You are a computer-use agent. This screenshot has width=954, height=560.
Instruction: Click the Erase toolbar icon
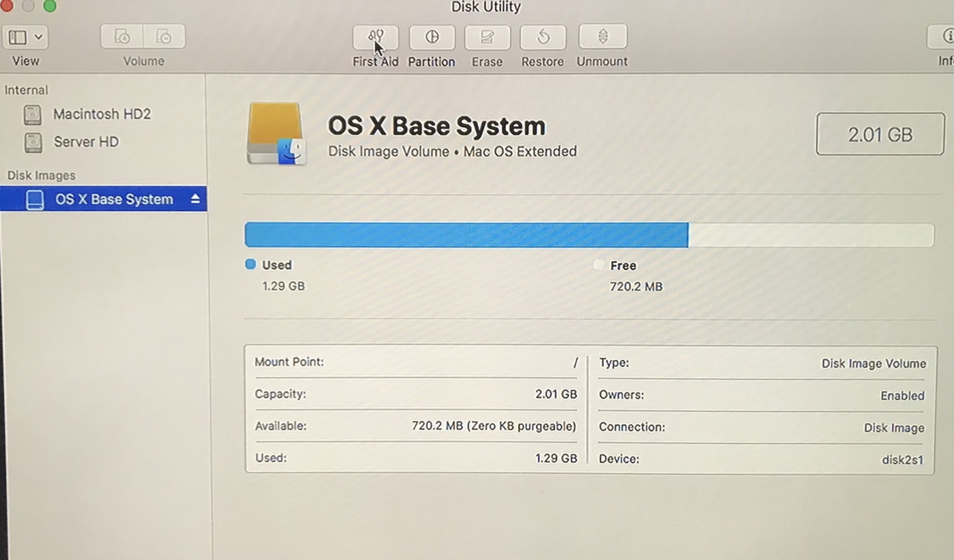(x=487, y=37)
